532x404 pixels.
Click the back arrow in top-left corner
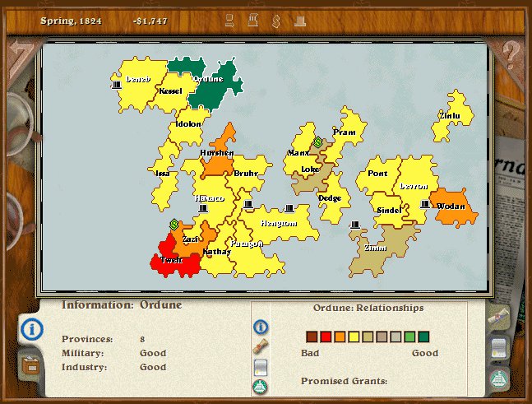point(21,55)
